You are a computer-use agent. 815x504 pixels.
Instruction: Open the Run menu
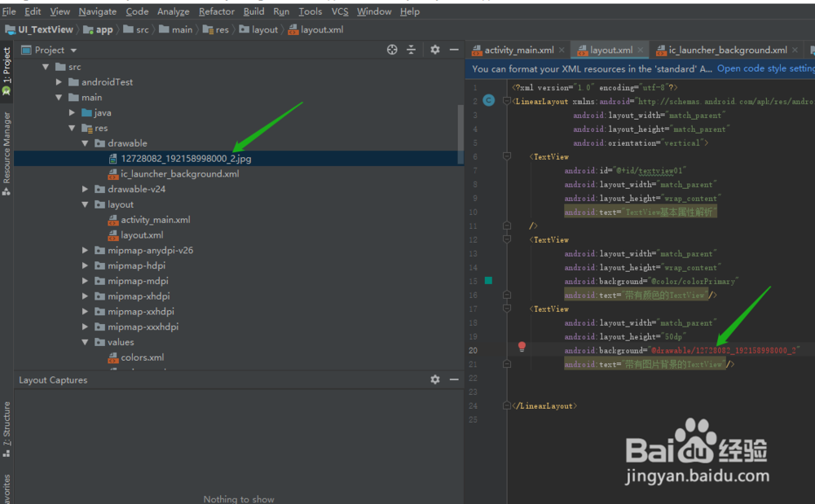[x=281, y=11]
